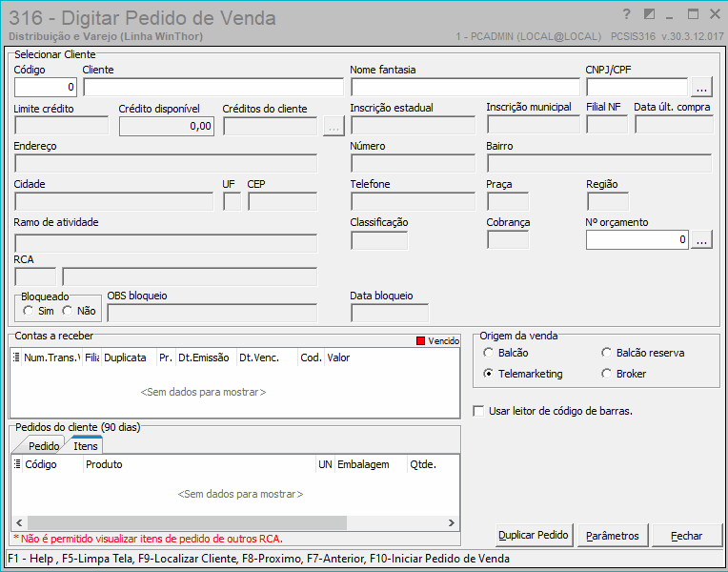Image resolution: width=728 pixels, height=572 pixels.
Task: Click the Endereço field
Action: tap(166, 164)
